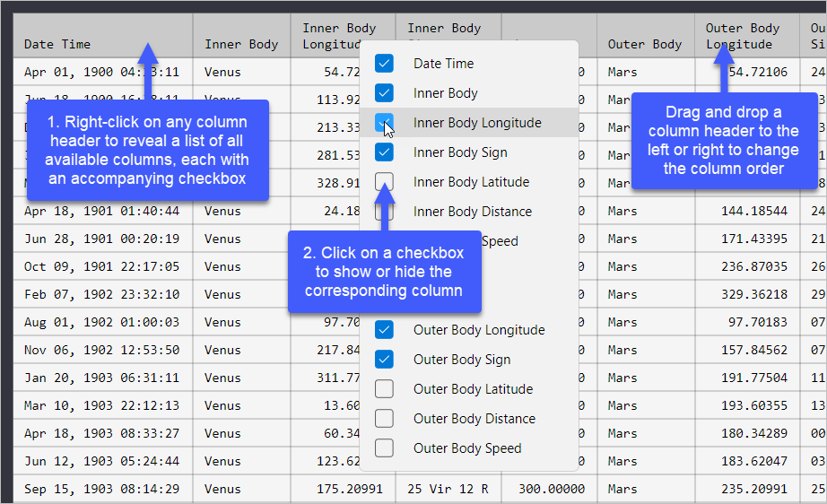The height and width of the screenshot is (504, 827).
Task: Click the 171.43395 outer longitude value
Action: 754,239
